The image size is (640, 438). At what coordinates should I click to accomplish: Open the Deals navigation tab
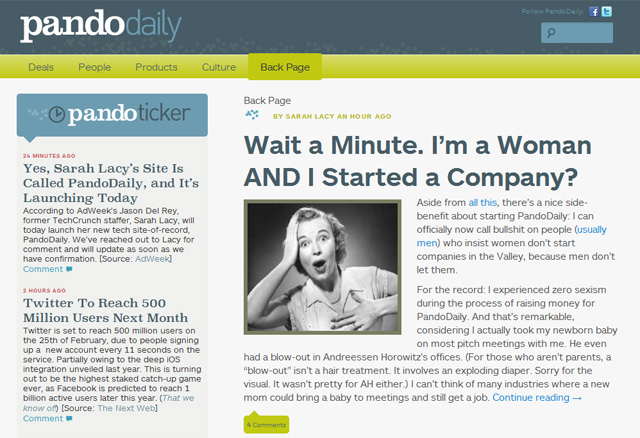point(41,67)
